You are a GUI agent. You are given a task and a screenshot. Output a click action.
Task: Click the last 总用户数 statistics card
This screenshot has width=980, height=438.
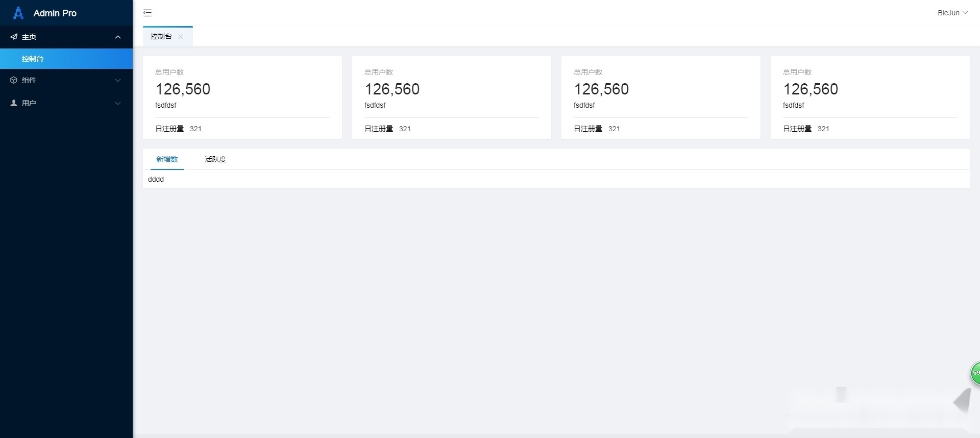[870, 97]
